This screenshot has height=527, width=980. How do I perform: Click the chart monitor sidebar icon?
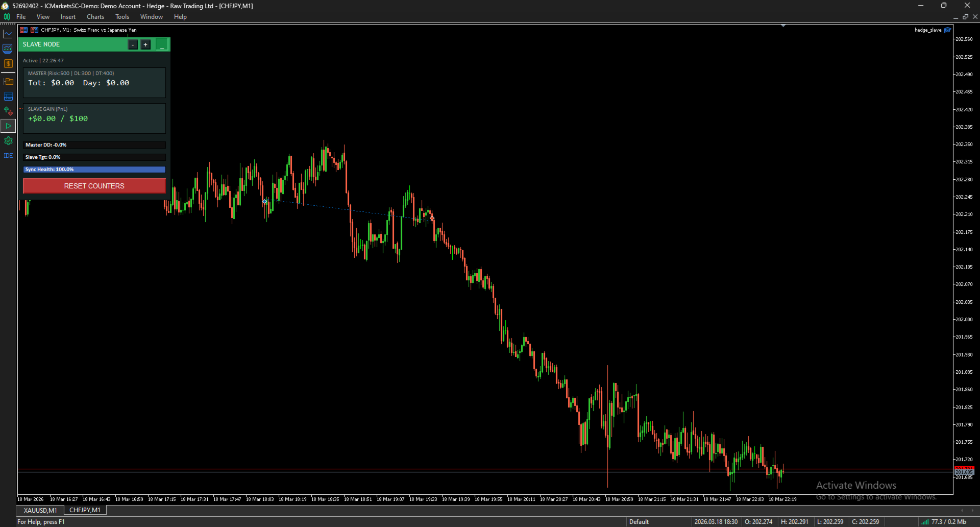click(8, 49)
